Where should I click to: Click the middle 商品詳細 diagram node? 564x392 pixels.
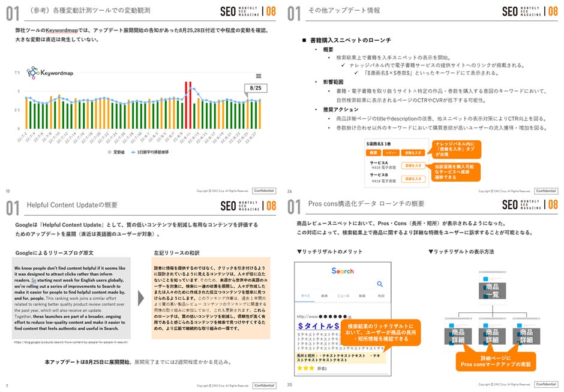pos(492,336)
